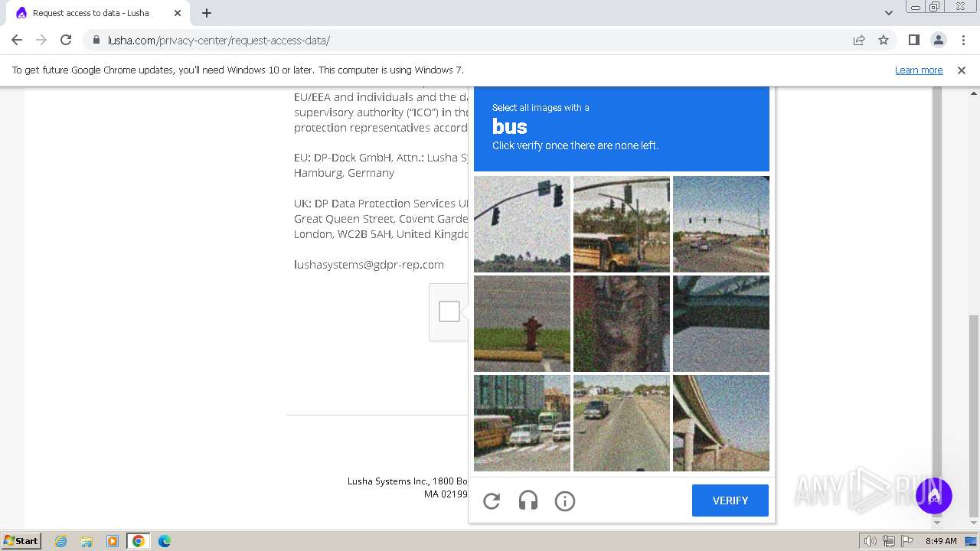
Task: Bookmark this page with the star icon
Action: point(884,40)
